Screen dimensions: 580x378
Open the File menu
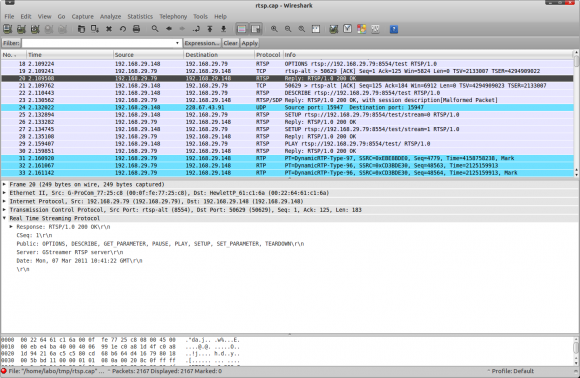coord(9,17)
